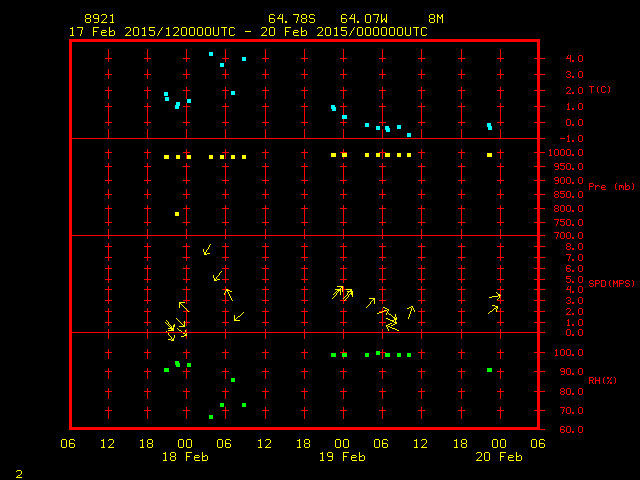Click the 18 Feb date label
The image size is (640, 480).
tap(186, 456)
